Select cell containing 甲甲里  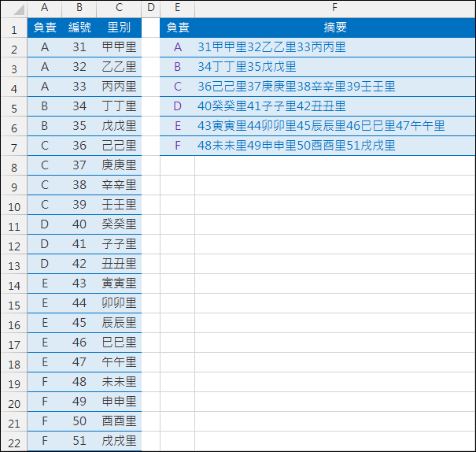tap(119, 47)
